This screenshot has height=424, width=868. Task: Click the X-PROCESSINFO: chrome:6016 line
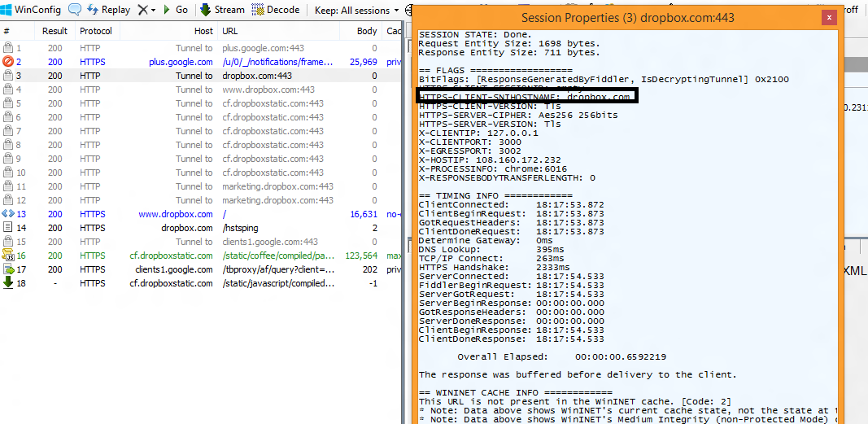click(x=493, y=168)
